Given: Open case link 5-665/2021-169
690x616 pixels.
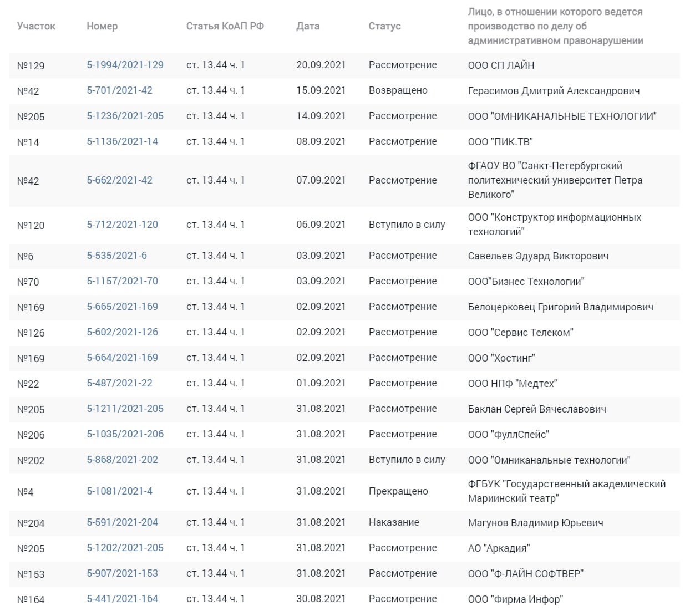Looking at the screenshot, I should (122, 307).
